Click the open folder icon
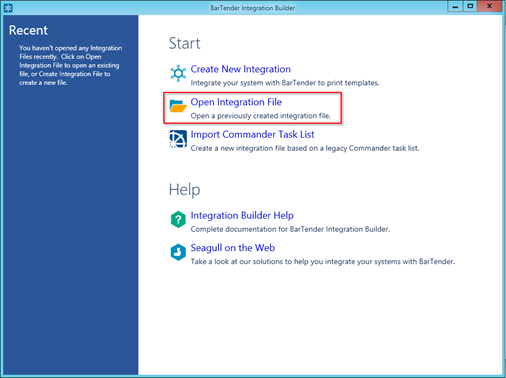This screenshot has height=378, width=506. 178,106
